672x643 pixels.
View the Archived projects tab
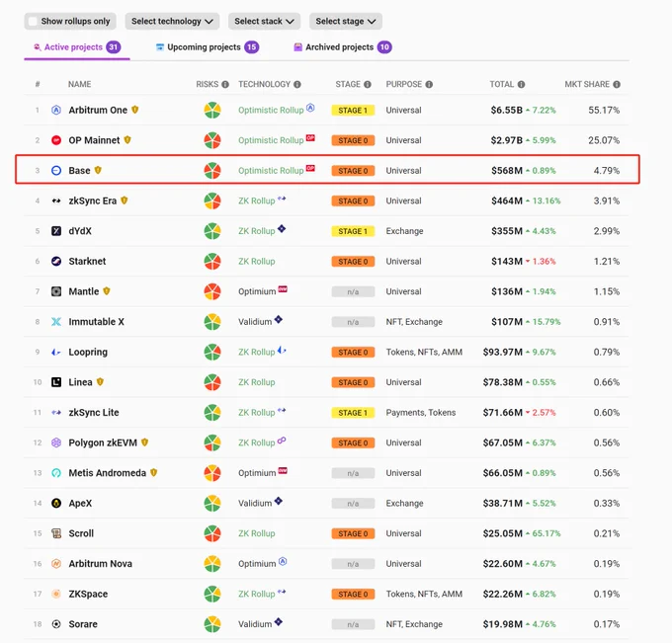pyautogui.click(x=342, y=47)
